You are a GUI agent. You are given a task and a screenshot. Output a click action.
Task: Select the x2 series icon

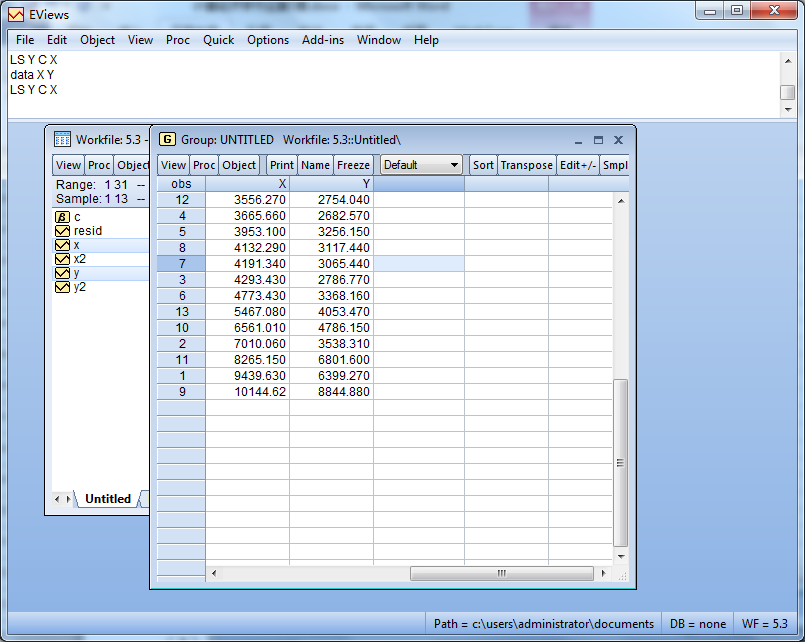(62, 259)
